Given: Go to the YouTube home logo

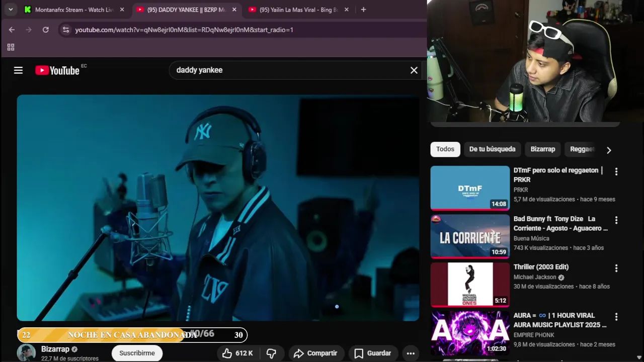Looking at the screenshot, I should 57,70.
